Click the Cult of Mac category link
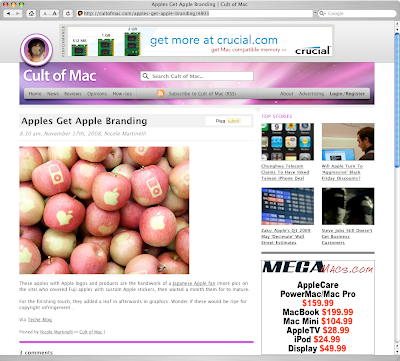Screen dimensions: 400x361 (x=91, y=332)
